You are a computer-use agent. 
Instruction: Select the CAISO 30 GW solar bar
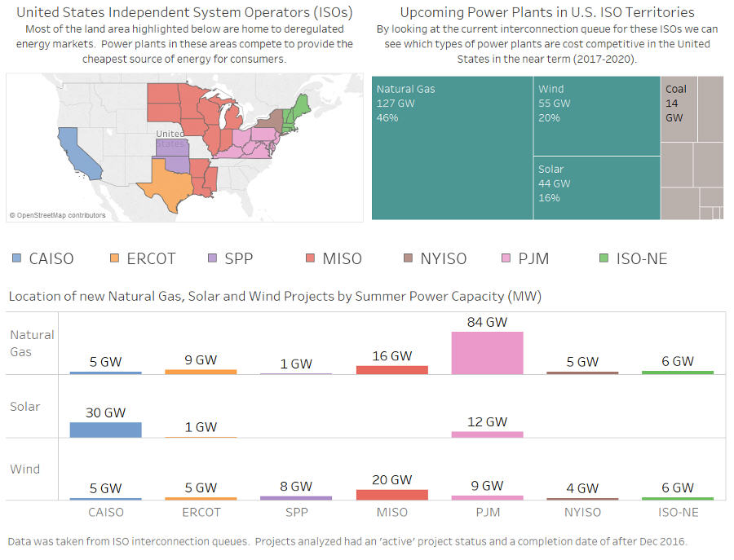[105, 430]
